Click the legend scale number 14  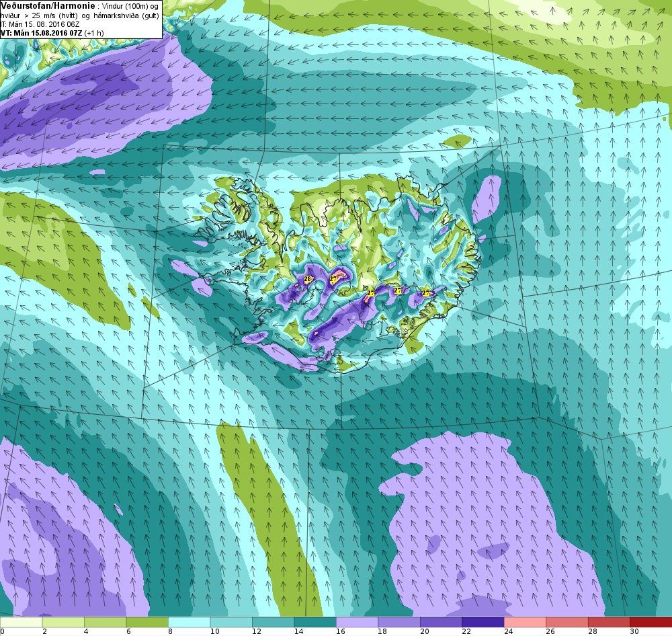tap(299, 631)
